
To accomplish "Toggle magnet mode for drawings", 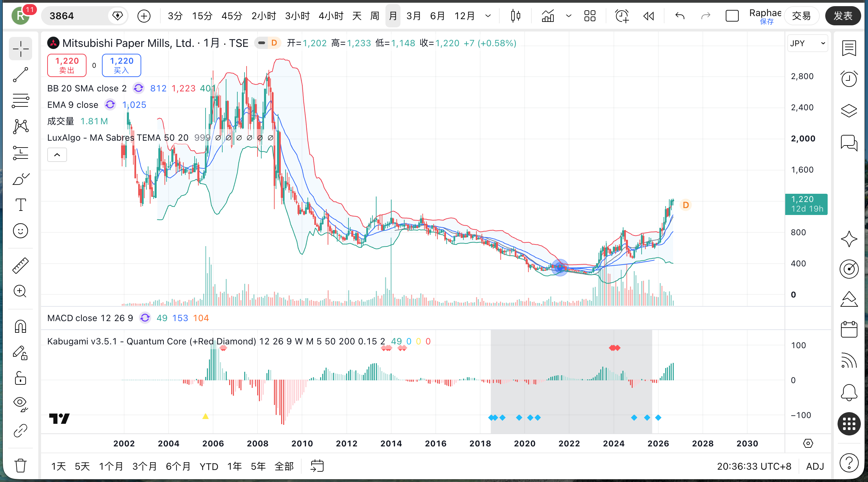I will pyautogui.click(x=21, y=326).
